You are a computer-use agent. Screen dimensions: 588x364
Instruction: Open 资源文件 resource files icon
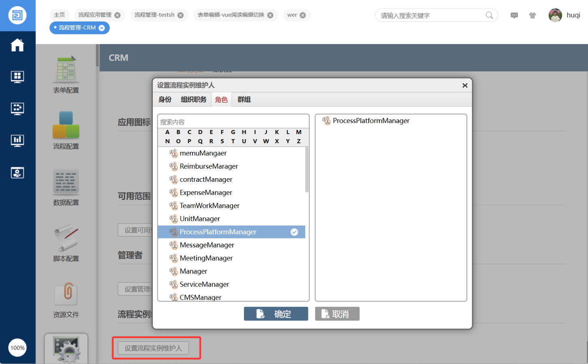point(66,294)
